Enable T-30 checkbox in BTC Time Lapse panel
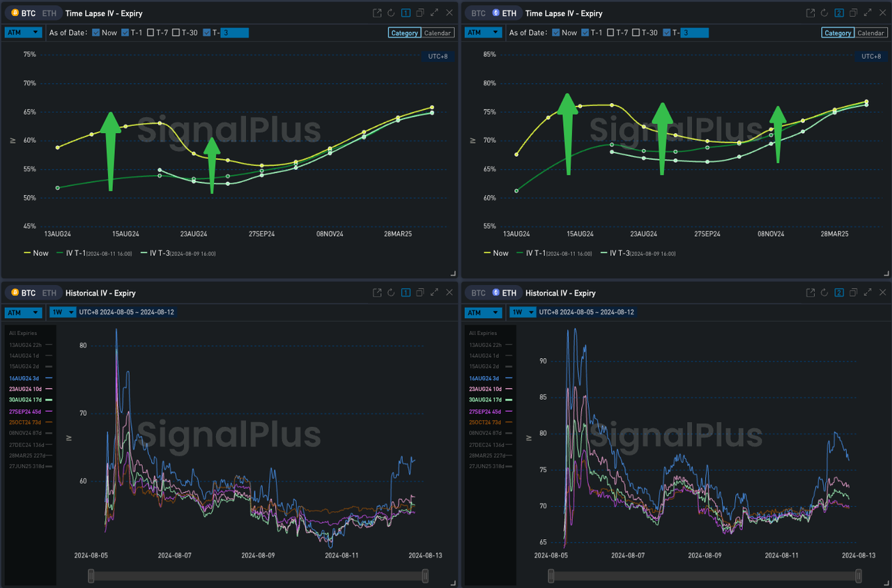892x588 pixels. 176,33
